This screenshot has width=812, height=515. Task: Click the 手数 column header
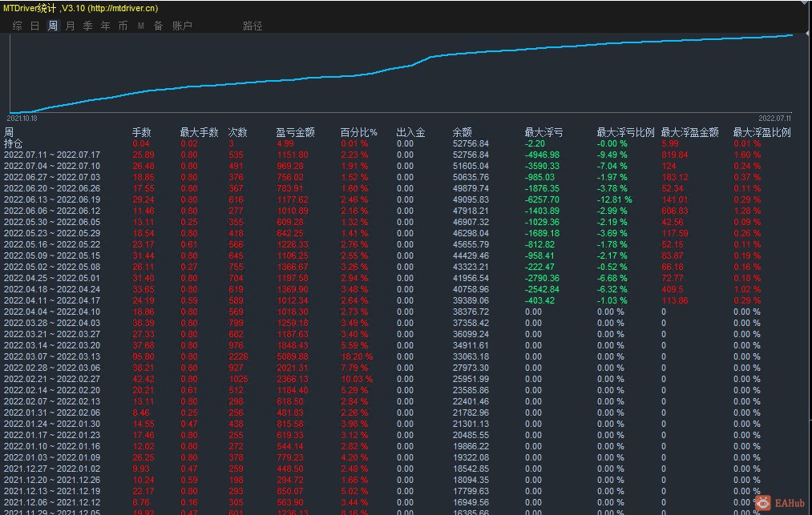coord(141,132)
